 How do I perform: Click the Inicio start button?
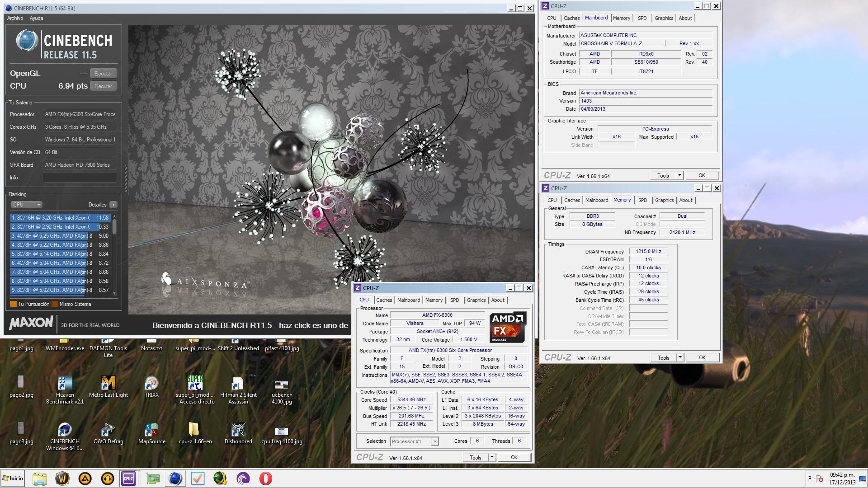(13, 479)
